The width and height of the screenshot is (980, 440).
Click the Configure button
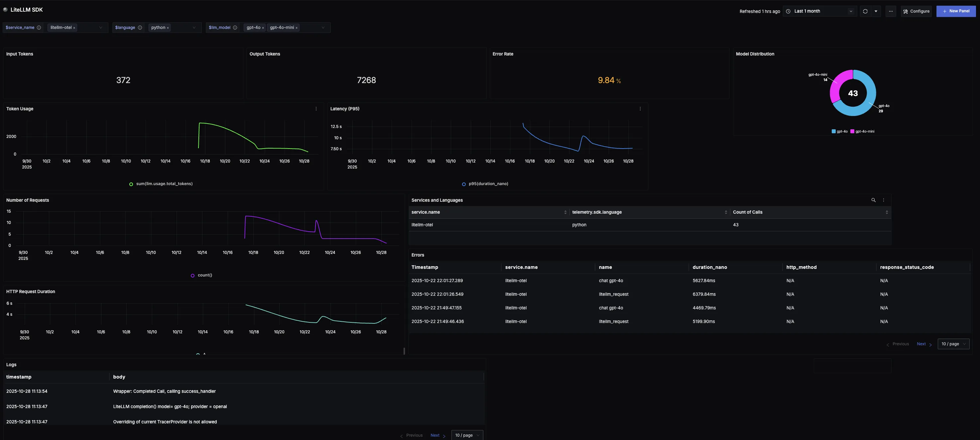click(917, 11)
